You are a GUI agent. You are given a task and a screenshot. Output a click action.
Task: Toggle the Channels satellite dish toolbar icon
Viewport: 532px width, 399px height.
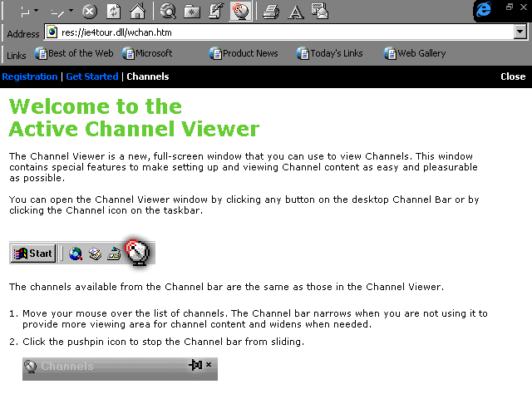[240, 11]
